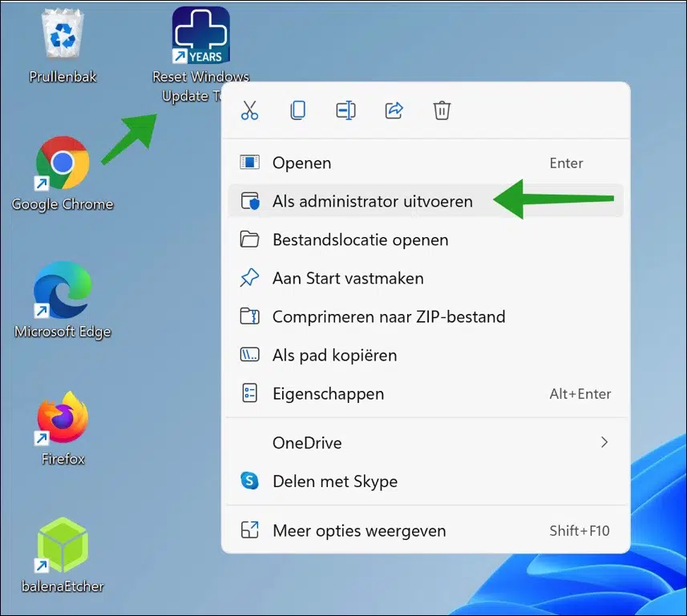687x616 pixels.
Task: Click the Copy icon in context menu
Action: tap(298, 111)
